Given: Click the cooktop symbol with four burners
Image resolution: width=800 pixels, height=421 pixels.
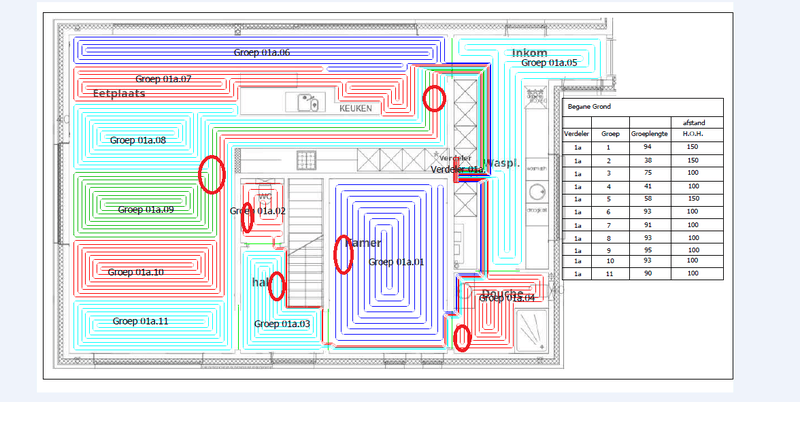Looking at the screenshot, I should [x=306, y=161].
